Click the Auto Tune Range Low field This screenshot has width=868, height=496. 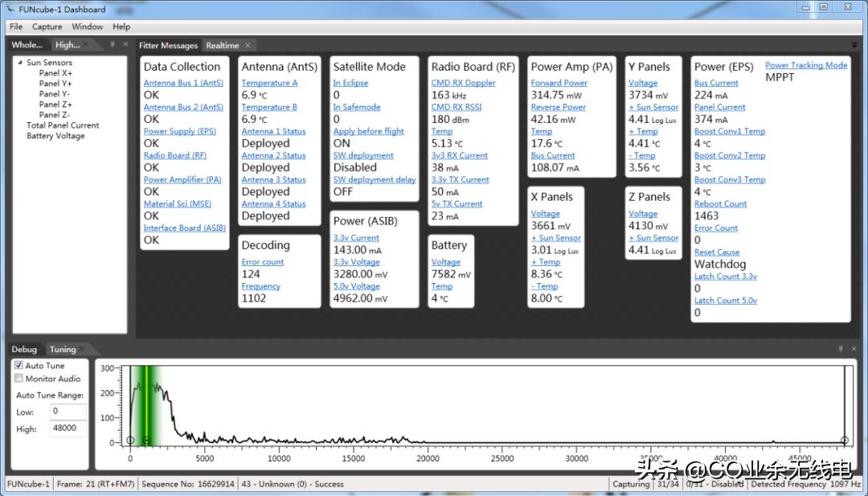(68, 412)
